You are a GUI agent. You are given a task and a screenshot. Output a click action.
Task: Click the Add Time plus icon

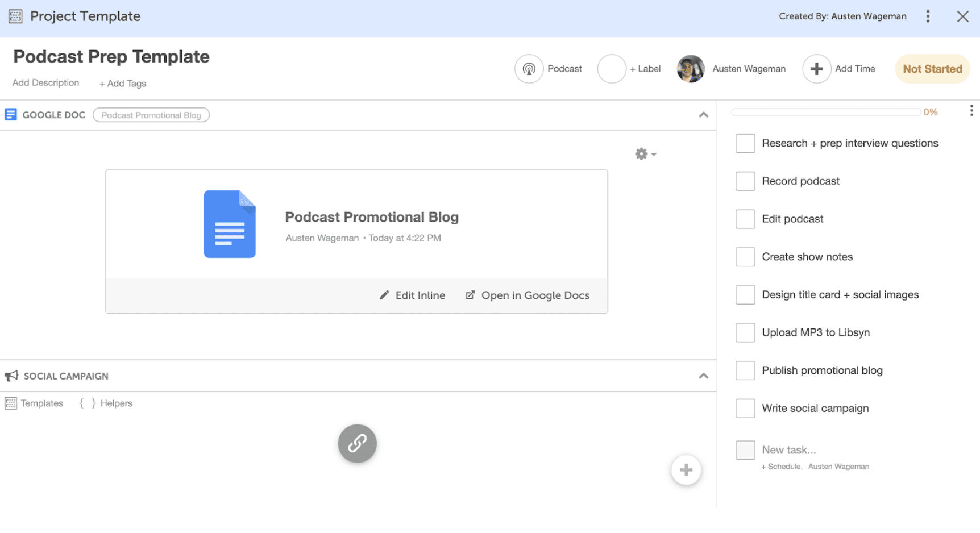[x=817, y=69]
